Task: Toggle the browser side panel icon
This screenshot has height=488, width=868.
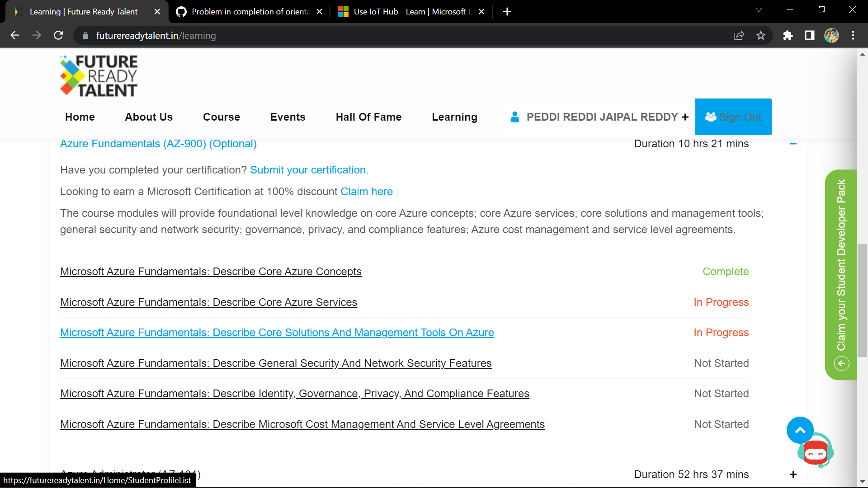Action: (x=810, y=36)
